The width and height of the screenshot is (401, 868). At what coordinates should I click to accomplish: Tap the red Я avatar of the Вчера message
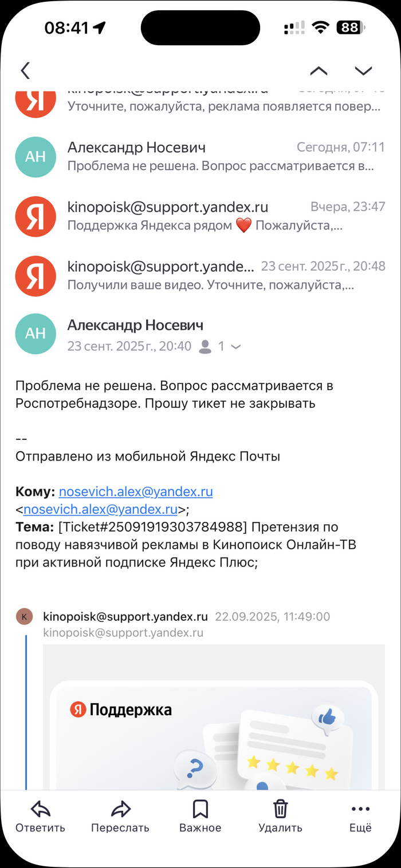pos(36,216)
